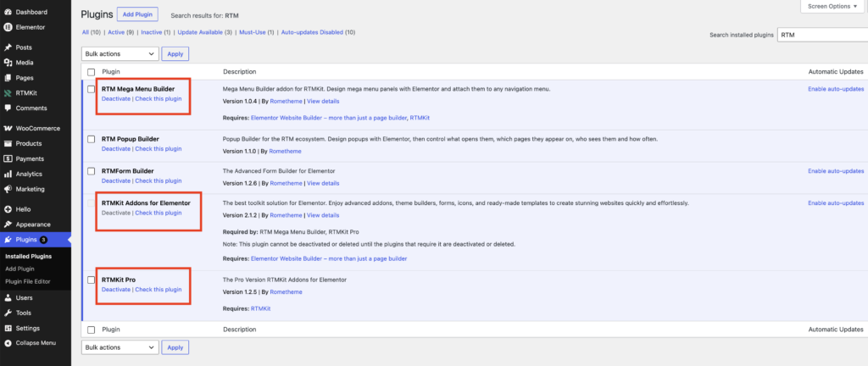Open Rometheme author link in RTMKit Pro row

(x=286, y=292)
